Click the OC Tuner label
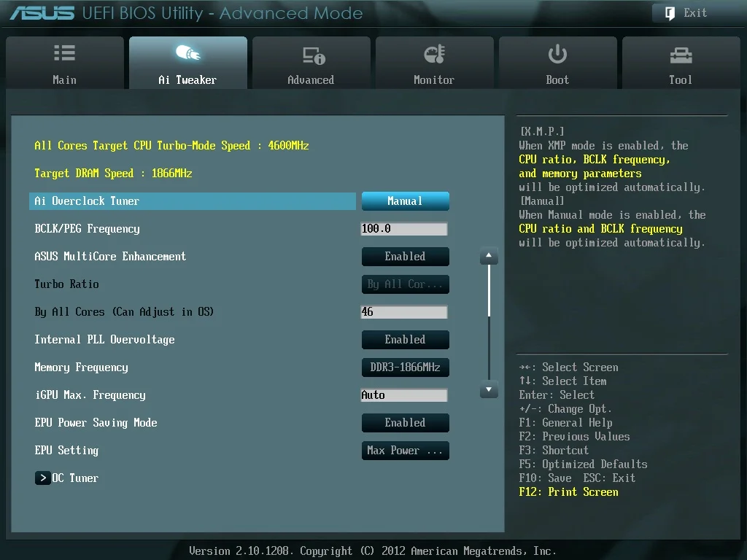The width and height of the screenshot is (747, 560). 75,478
